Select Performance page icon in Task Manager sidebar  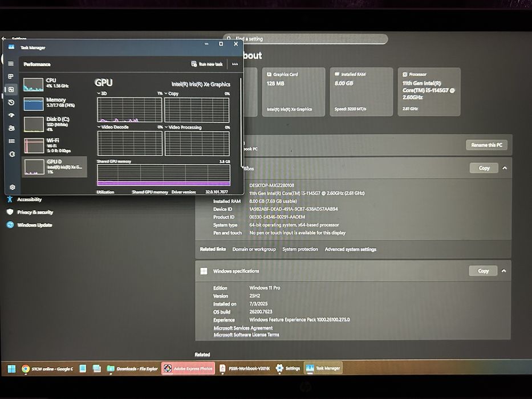pos(11,89)
